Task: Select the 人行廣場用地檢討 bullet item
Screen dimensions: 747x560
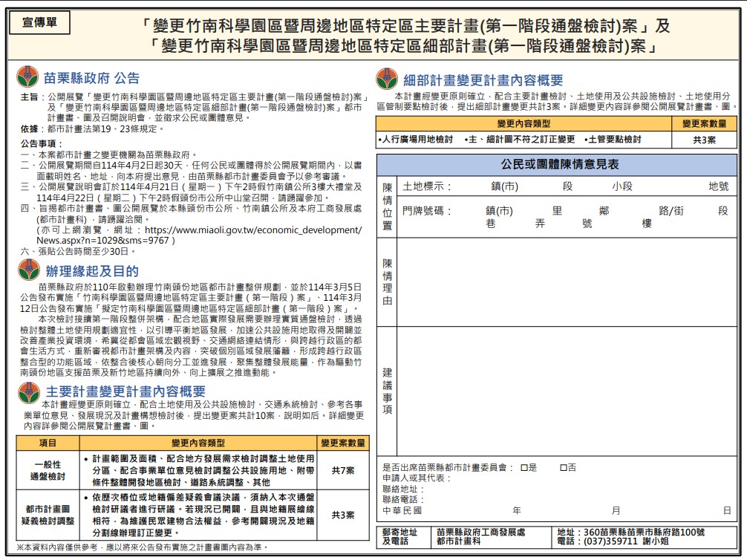Action: click(415, 140)
